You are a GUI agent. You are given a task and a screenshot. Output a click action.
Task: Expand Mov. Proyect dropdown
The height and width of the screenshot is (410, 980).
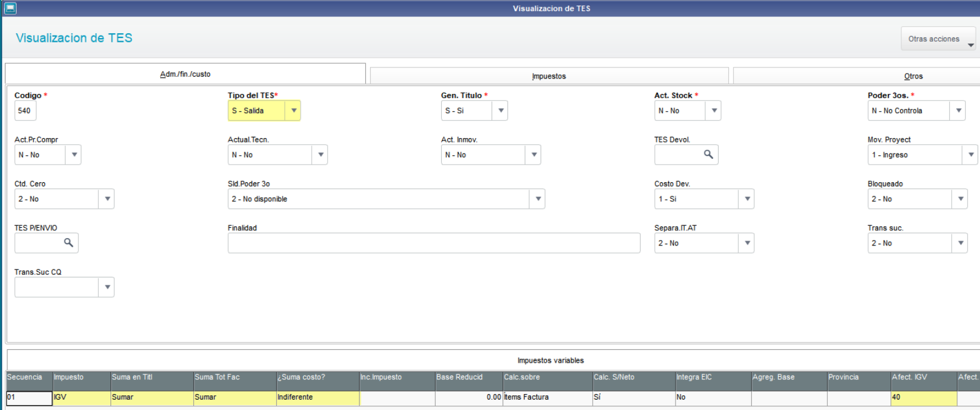971,155
